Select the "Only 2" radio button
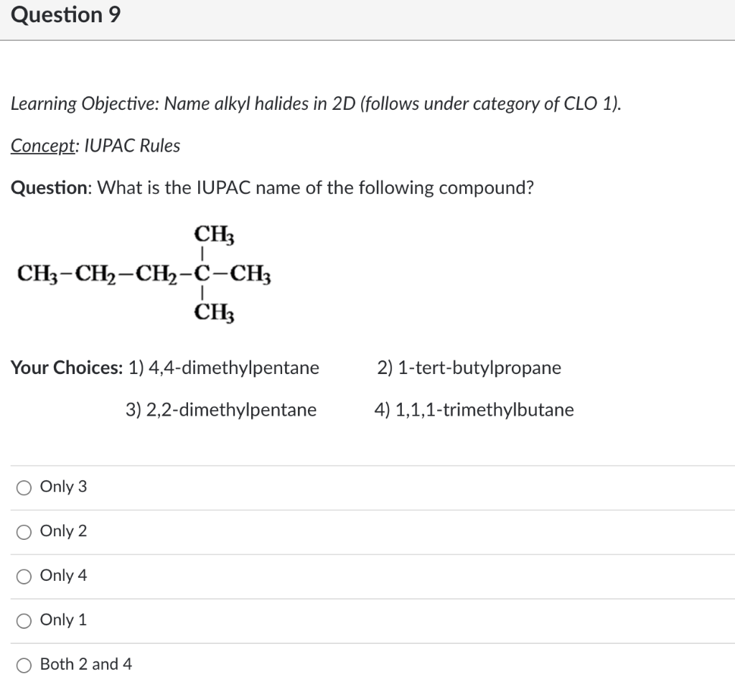Viewport: 735px width, 700px height. coord(24,531)
